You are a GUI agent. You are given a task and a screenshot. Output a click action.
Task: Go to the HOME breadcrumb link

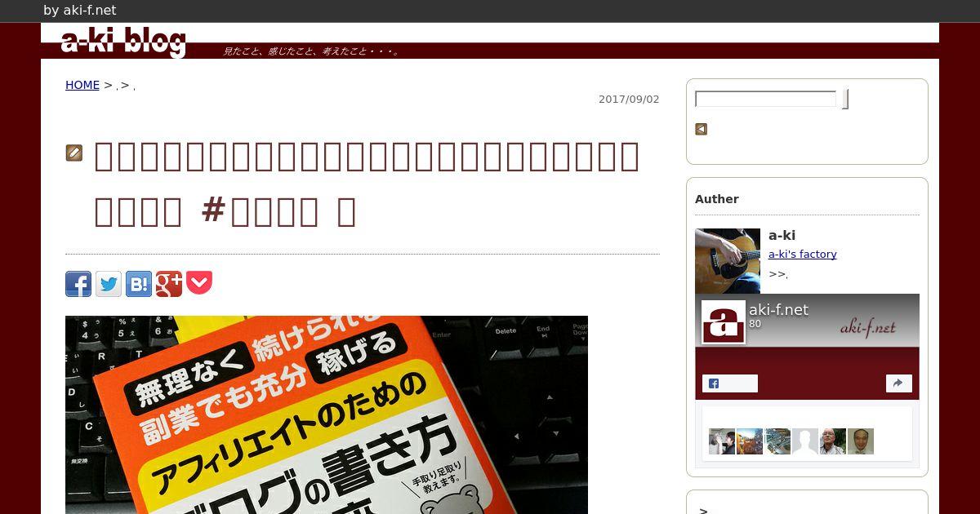pos(82,85)
